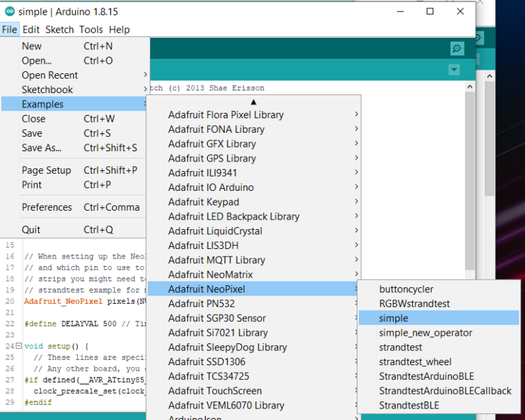Screen dimensions: 525x420
Task: Choose Open... from File menu
Action: point(74,61)
